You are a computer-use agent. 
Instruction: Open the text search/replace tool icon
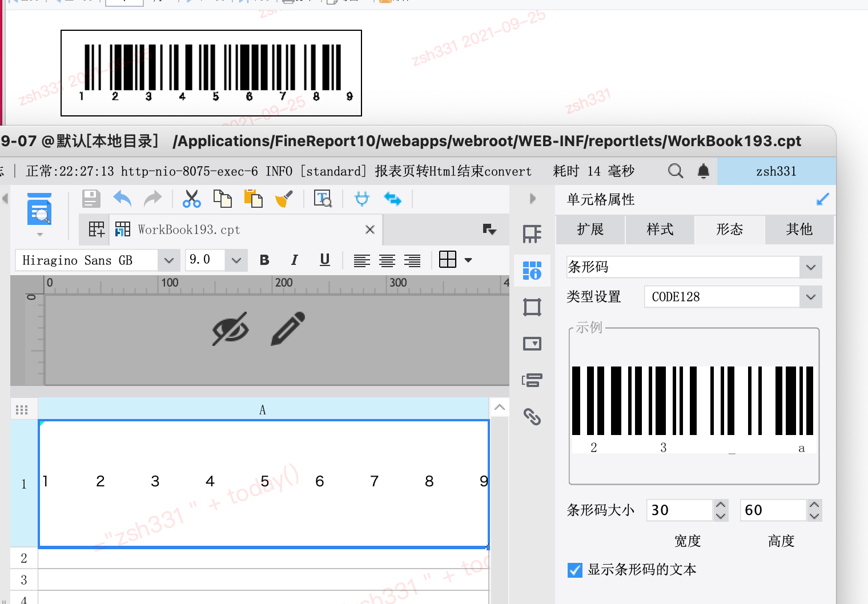(323, 199)
